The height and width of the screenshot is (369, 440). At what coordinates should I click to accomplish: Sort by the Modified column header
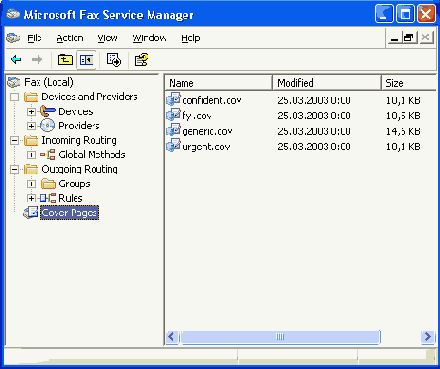tap(327, 83)
